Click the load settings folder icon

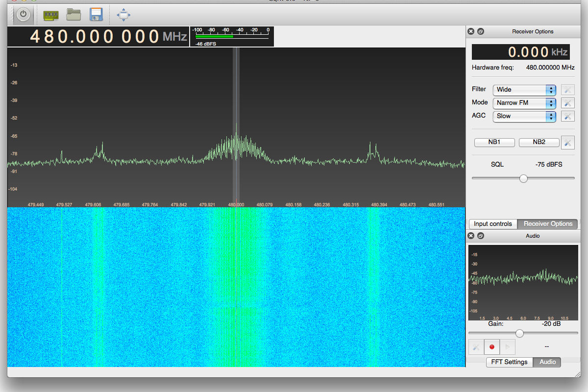coord(73,15)
